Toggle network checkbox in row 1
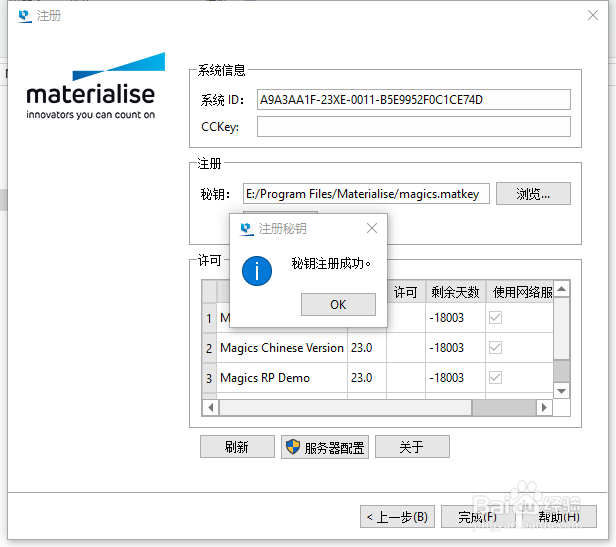This screenshot has width=616, height=547. [x=495, y=317]
